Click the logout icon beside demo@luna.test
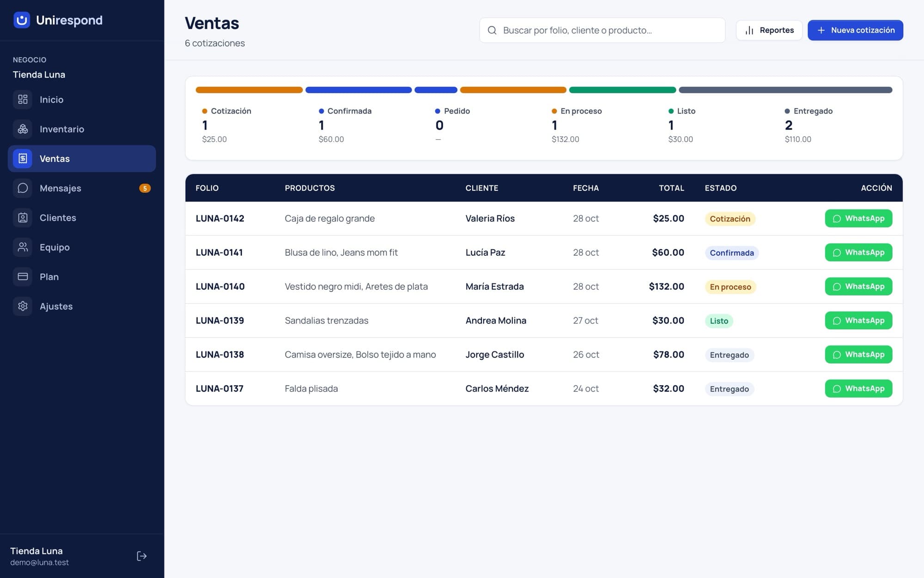924x578 pixels. (x=142, y=556)
